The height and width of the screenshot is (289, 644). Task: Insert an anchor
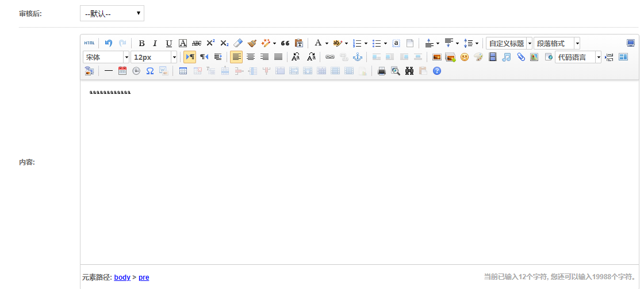point(357,57)
